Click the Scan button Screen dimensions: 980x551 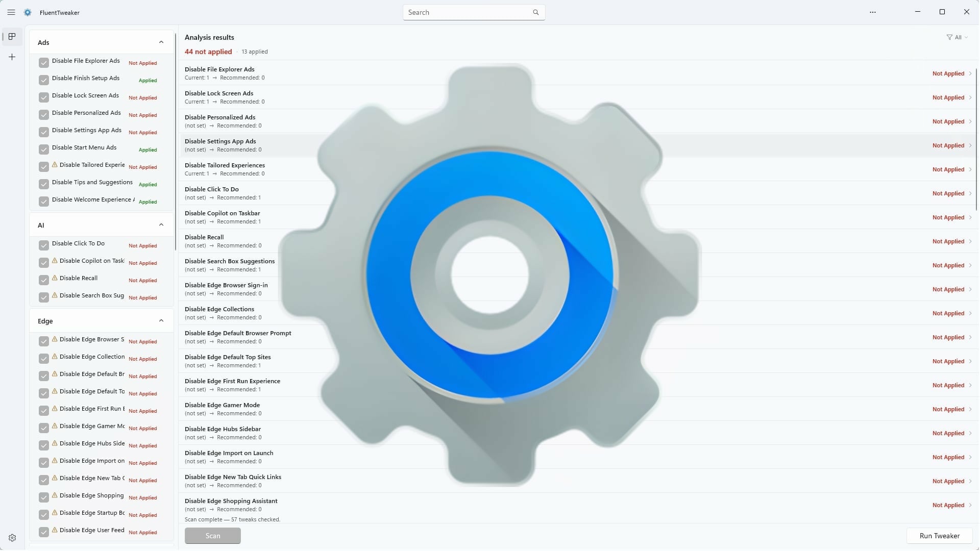213,536
